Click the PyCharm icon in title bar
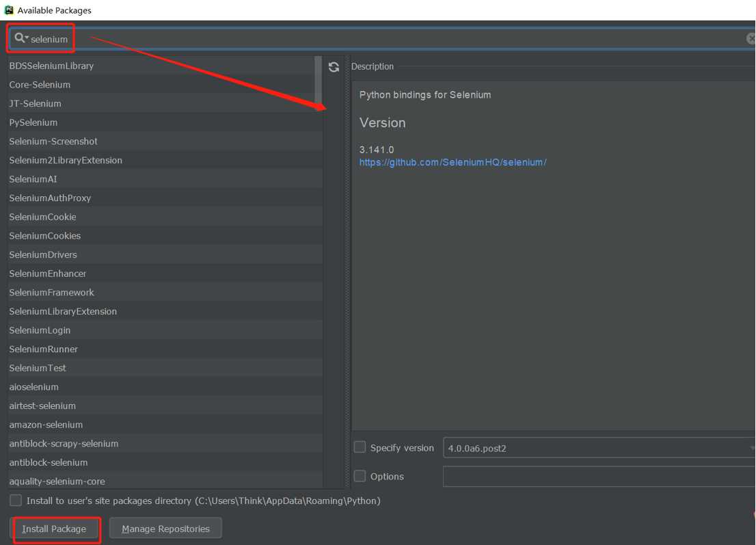 coord(9,10)
